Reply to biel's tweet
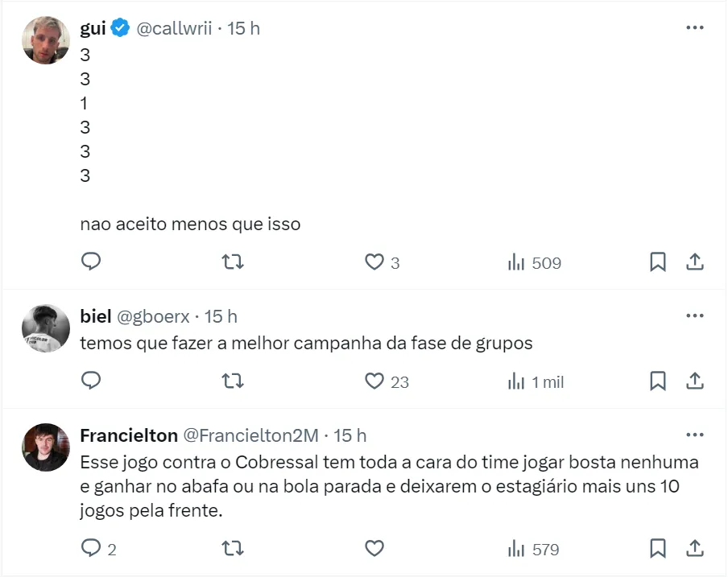 (x=91, y=381)
